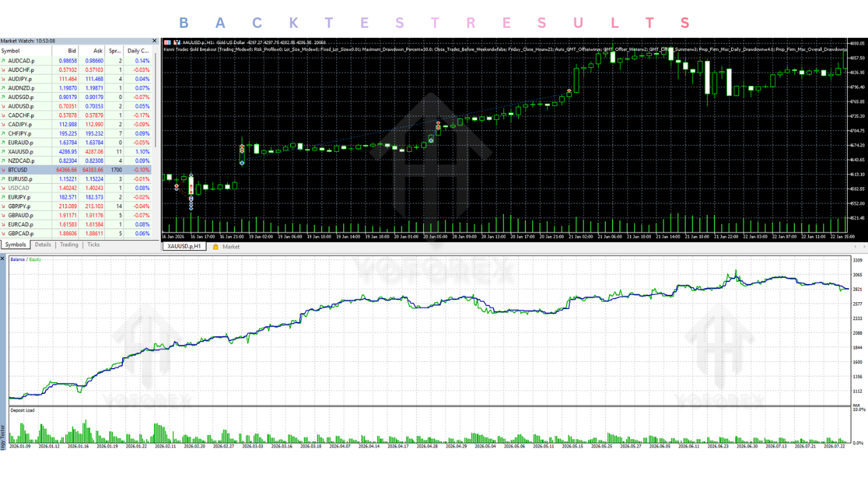Open the Details tab in Market Watch
Image resolution: width=868 pixels, height=488 pixels.
(43, 245)
